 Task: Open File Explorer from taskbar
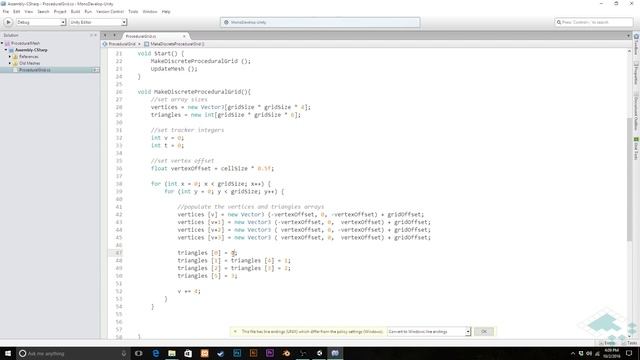coord(172,353)
